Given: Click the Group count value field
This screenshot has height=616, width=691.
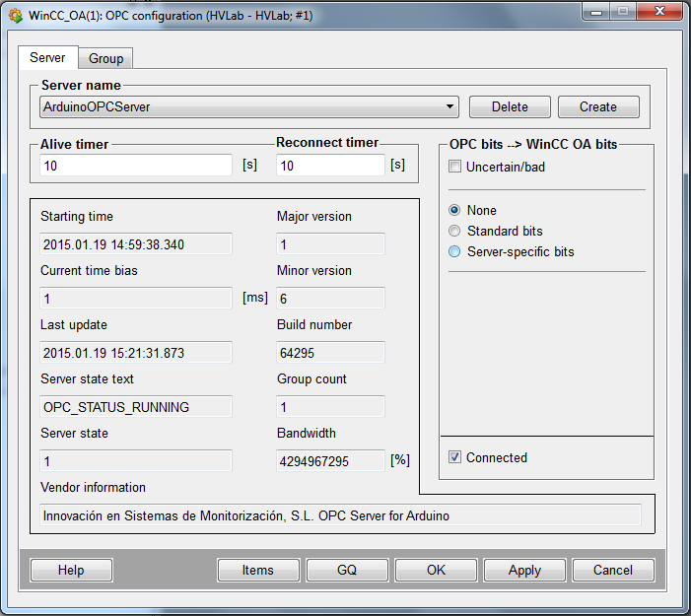Looking at the screenshot, I should coord(330,407).
